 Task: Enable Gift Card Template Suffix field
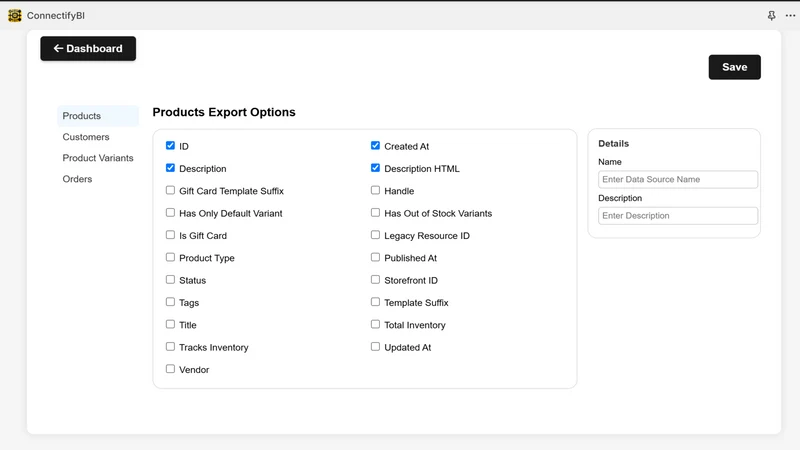click(x=170, y=190)
